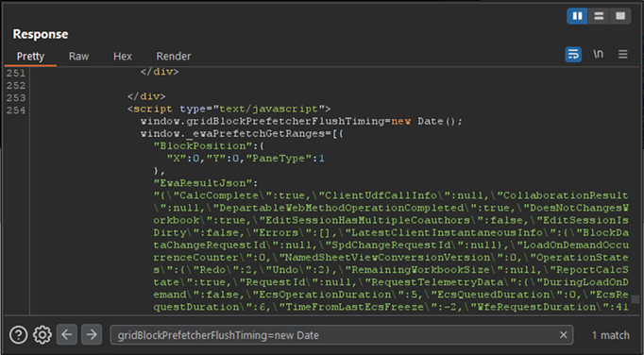Select the Render tab
This screenshot has height=355, width=644.
point(174,57)
